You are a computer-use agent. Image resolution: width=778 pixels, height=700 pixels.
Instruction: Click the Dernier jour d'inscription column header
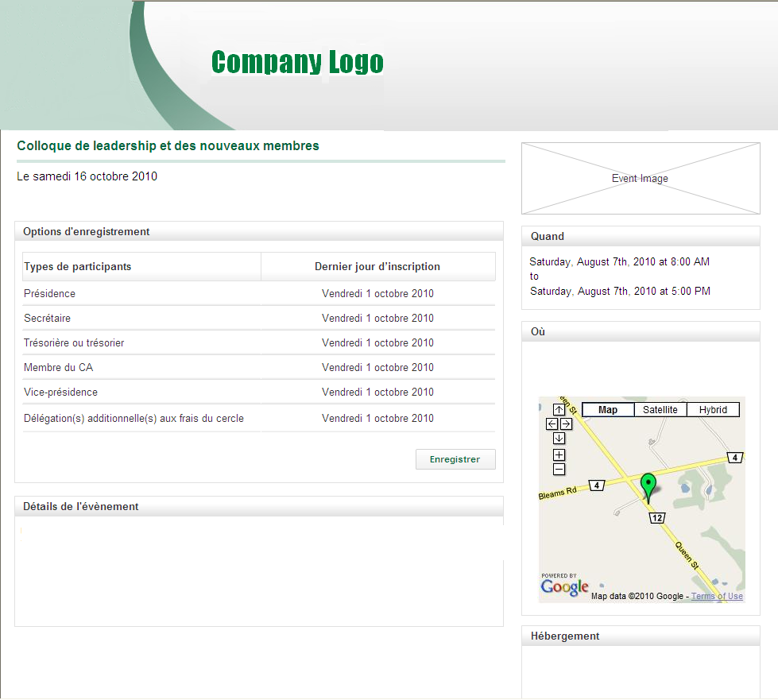pos(377,267)
